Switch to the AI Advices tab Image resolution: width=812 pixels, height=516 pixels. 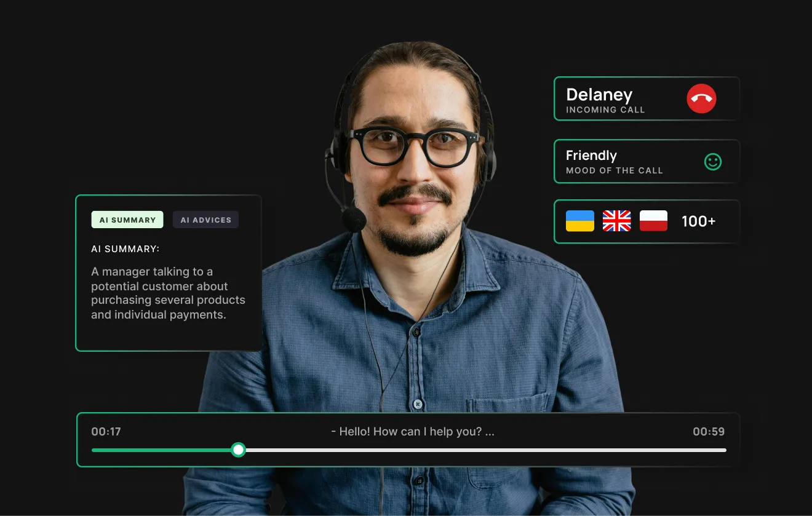[x=205, y=220]
